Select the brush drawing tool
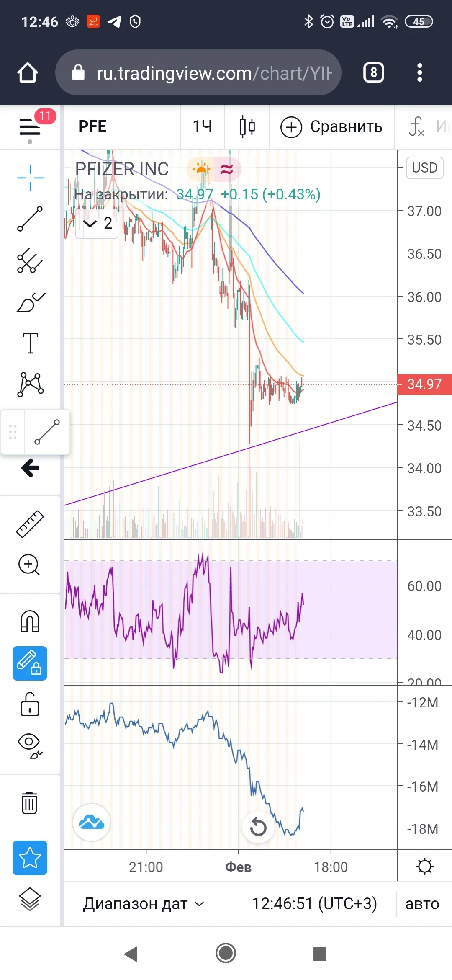Image resolution: width=452 pixels, height=980 pixels. point(30,302)
